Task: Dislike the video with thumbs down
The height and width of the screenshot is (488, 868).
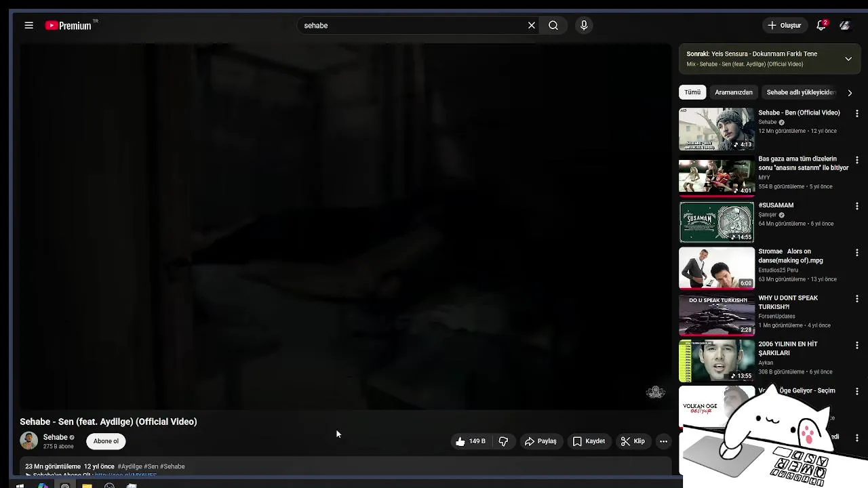Action: click(x=503, y=441)
